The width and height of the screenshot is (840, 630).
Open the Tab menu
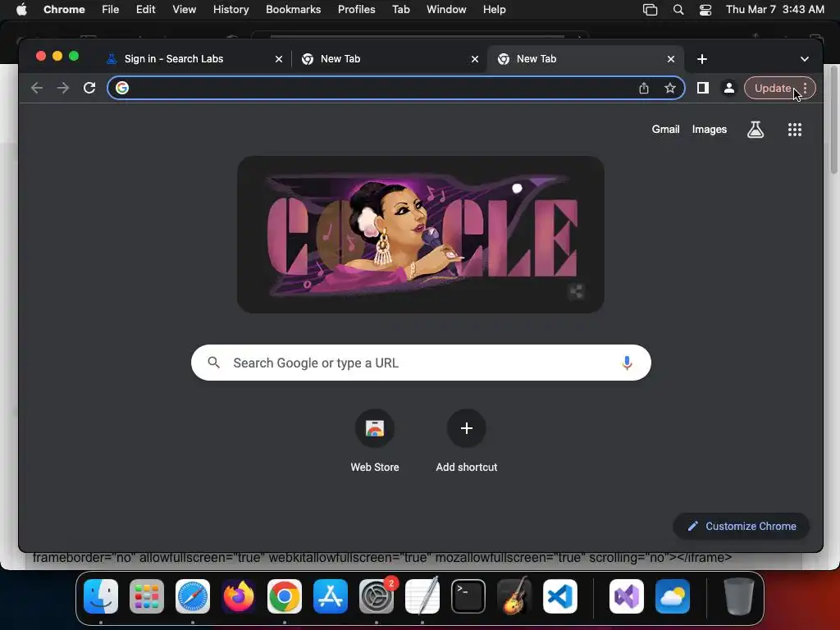coord(400,10)
